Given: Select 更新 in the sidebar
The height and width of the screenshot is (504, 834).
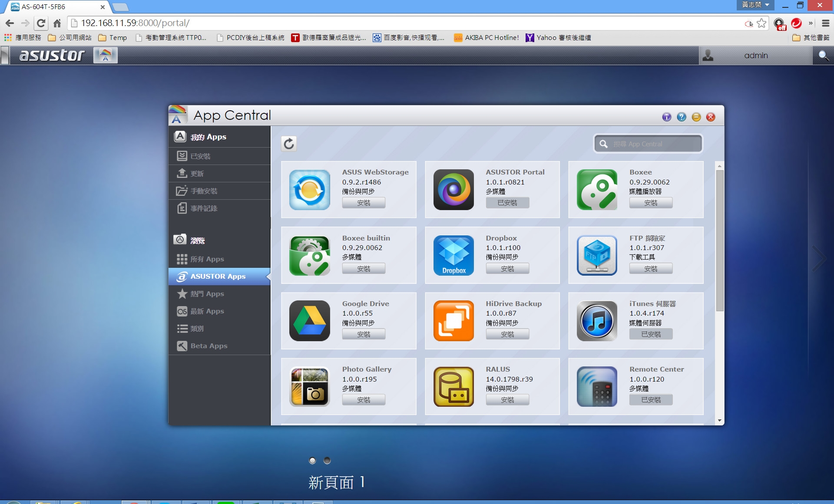Looking at the screenshot, I should pos(219,174).
